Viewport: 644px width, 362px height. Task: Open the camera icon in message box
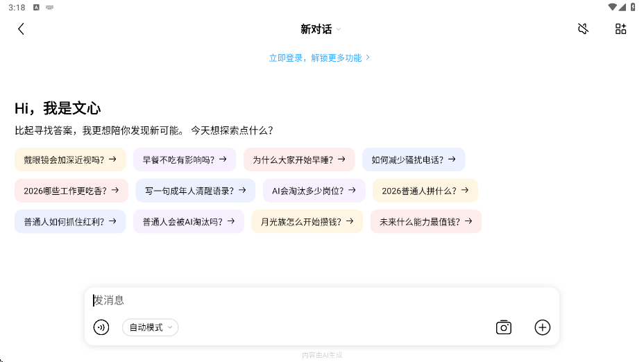[x=504, y=327]
